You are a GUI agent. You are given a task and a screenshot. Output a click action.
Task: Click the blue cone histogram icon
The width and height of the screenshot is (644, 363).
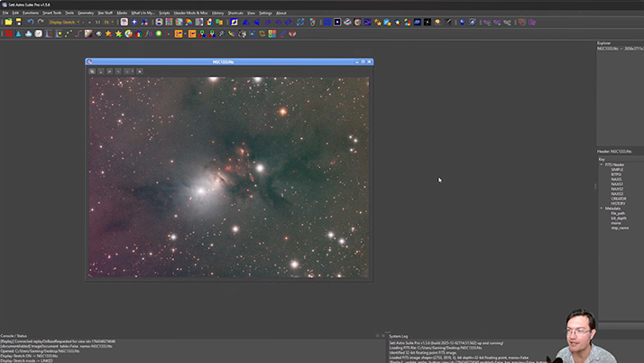18,33
